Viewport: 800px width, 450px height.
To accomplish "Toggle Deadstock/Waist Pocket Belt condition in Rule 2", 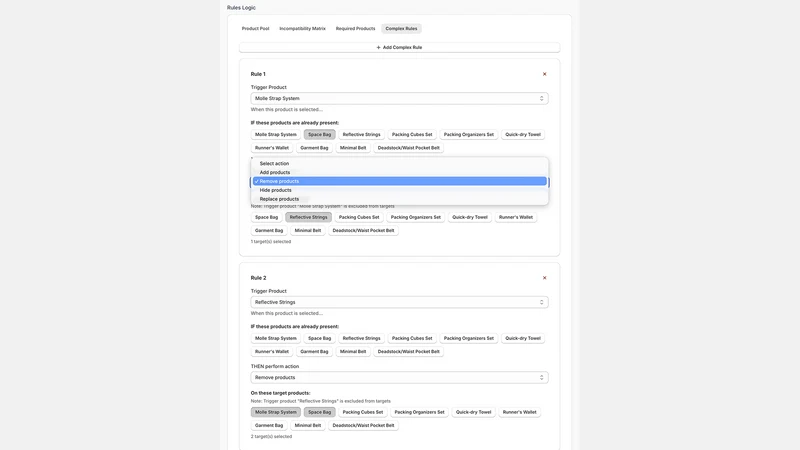I will [409, 352].
